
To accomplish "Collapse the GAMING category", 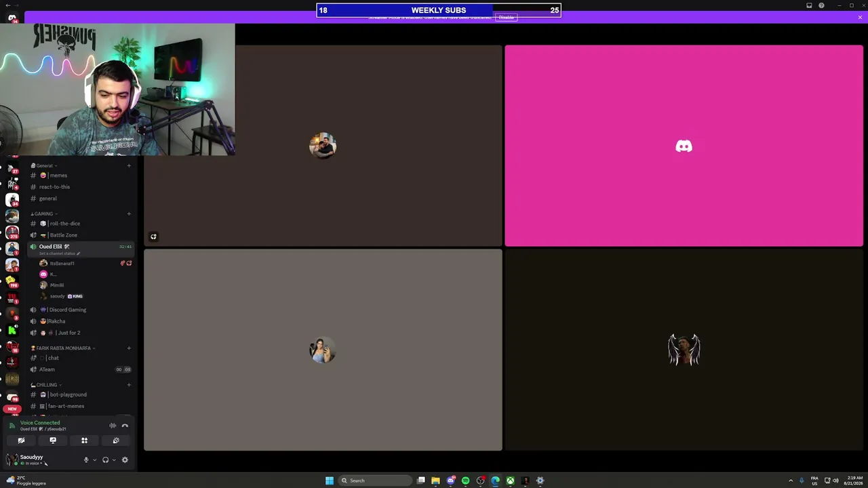I will coord(44,213).
